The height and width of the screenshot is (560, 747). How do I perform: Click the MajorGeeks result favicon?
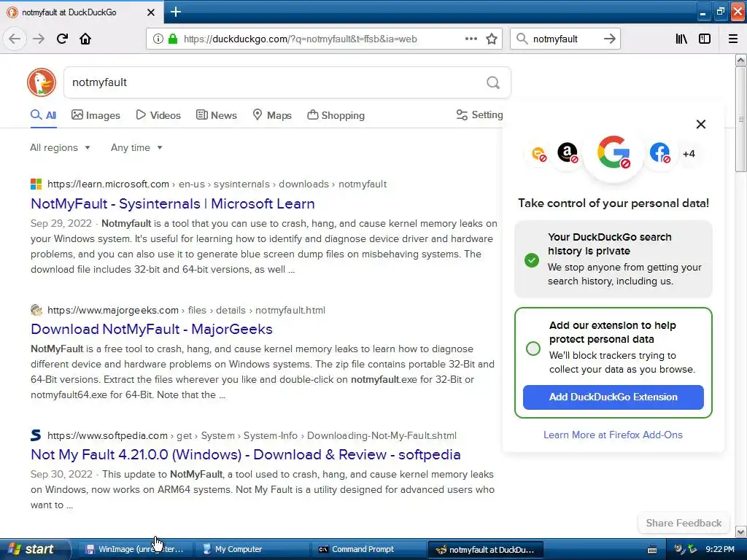click(36, 310)
